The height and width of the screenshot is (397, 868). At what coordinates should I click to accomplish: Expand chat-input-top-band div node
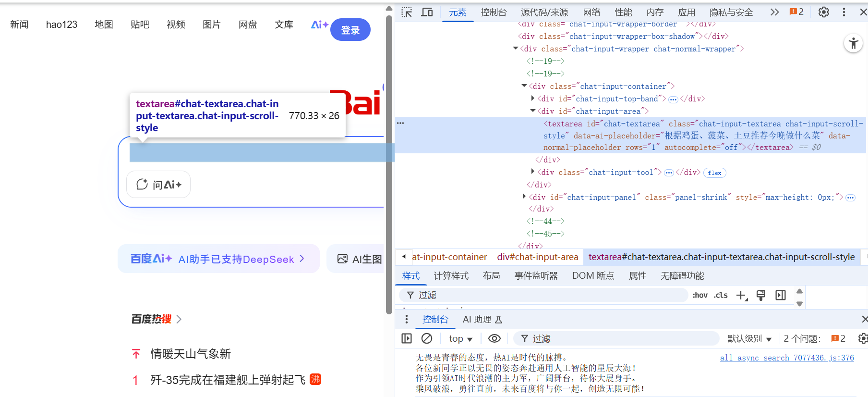coord(533,98)
